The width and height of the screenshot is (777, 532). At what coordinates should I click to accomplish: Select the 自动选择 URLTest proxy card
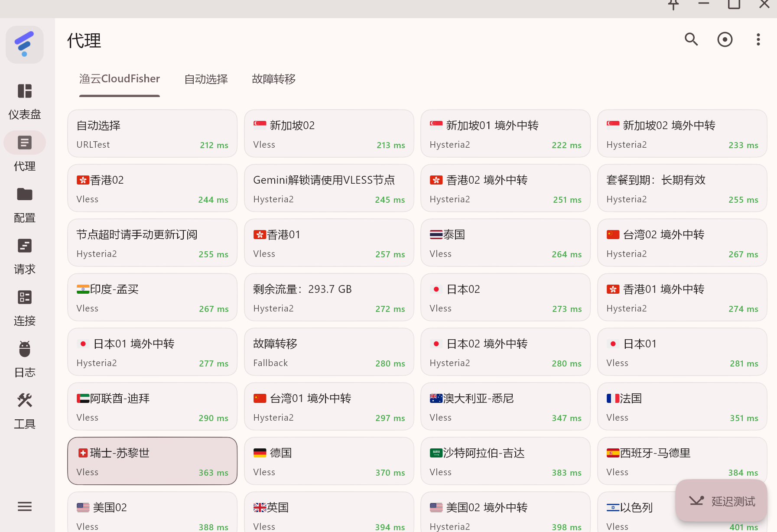[x=153, y=133]
